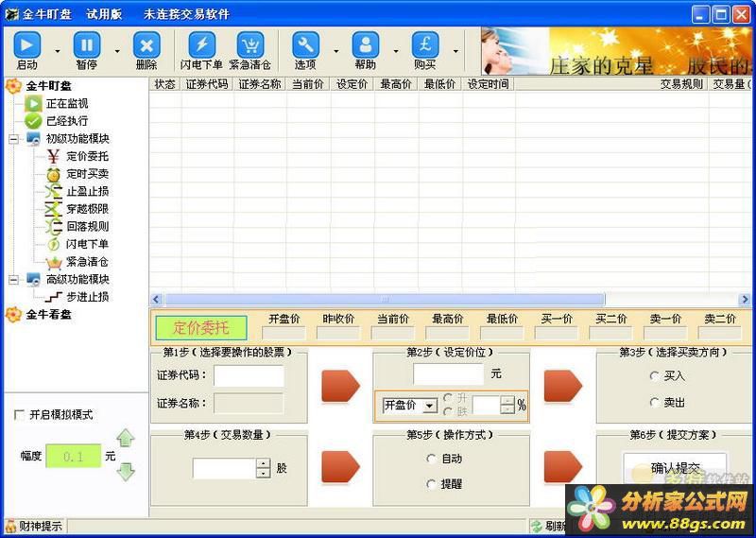Select the 自动 operation radio button
756x538 pixels.
point(432,459)
